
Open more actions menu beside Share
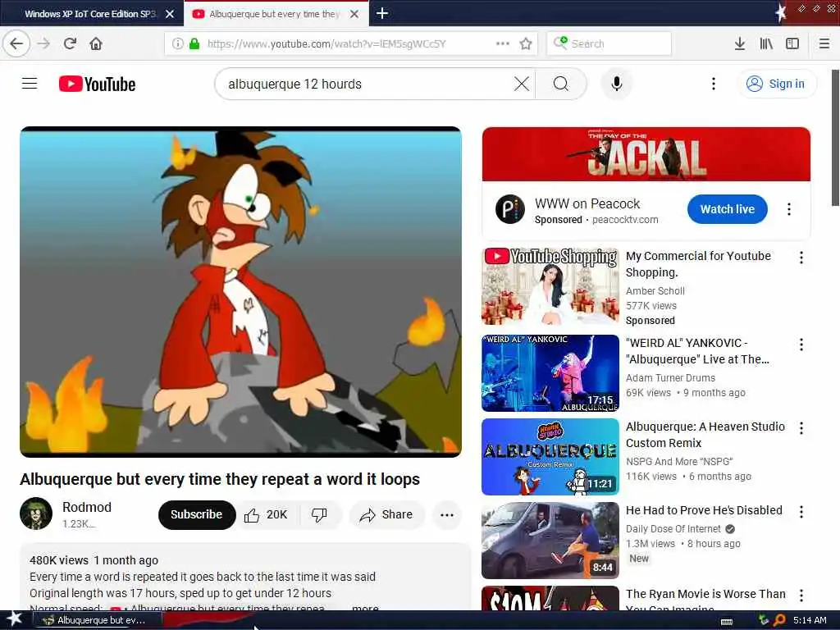(447, 515)
